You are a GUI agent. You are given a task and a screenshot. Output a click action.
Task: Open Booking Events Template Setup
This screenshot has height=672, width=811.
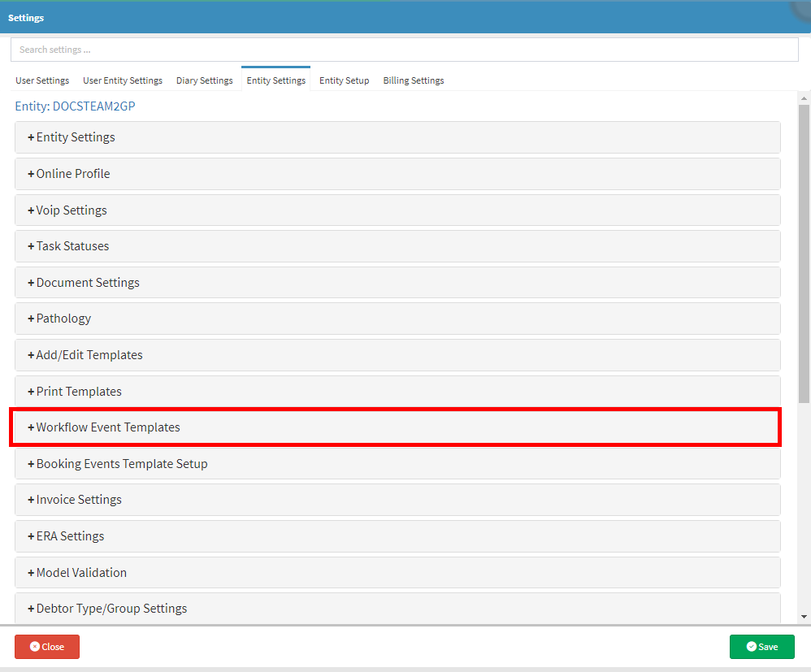pyautogui.click(x=122, y=464)
